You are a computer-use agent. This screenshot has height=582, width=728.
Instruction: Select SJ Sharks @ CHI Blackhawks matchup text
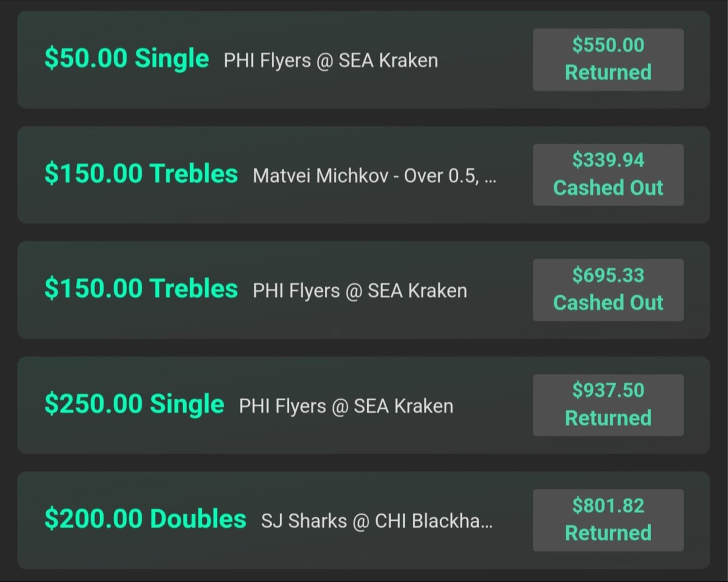tap(376, 521)
